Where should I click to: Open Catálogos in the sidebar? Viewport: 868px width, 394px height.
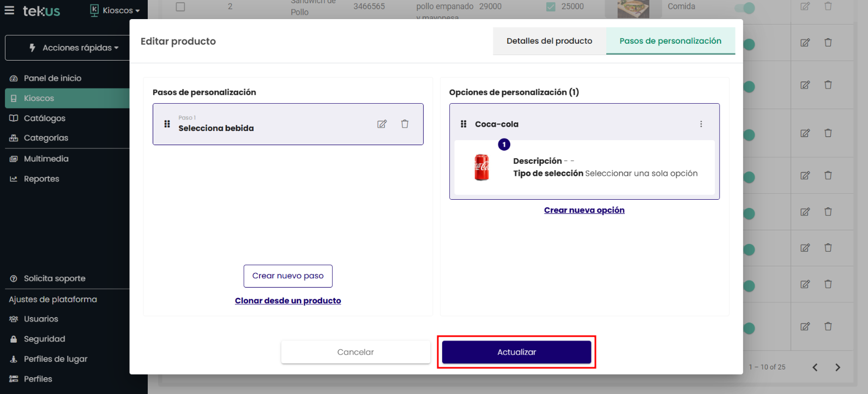(x=45, y=118)
